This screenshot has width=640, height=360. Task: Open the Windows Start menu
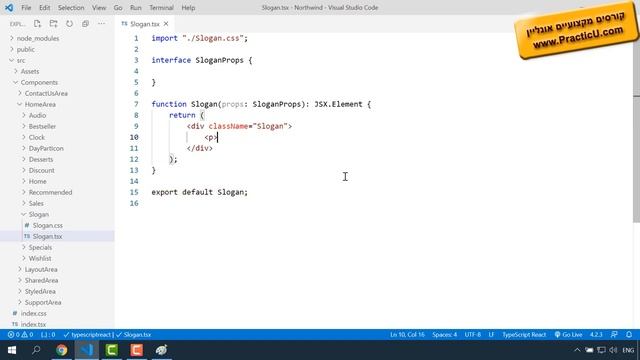pos(12,350)
